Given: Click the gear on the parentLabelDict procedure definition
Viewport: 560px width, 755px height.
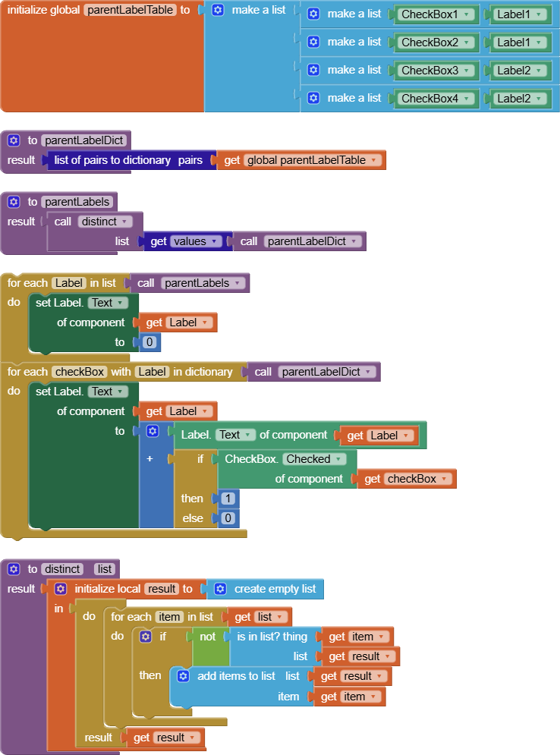Looking at the screenshot, I should (x=13, y=140).
